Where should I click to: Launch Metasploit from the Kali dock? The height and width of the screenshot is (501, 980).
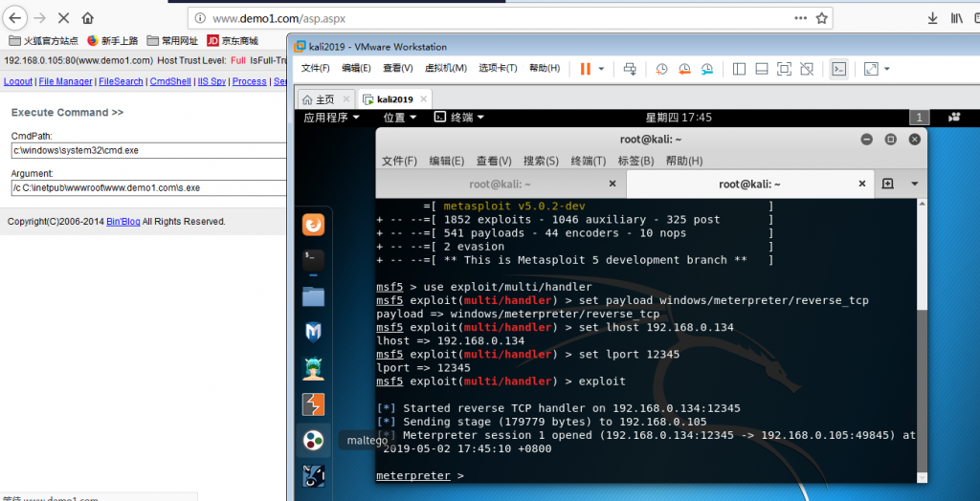pyautogui.click(x=313, y=333)
